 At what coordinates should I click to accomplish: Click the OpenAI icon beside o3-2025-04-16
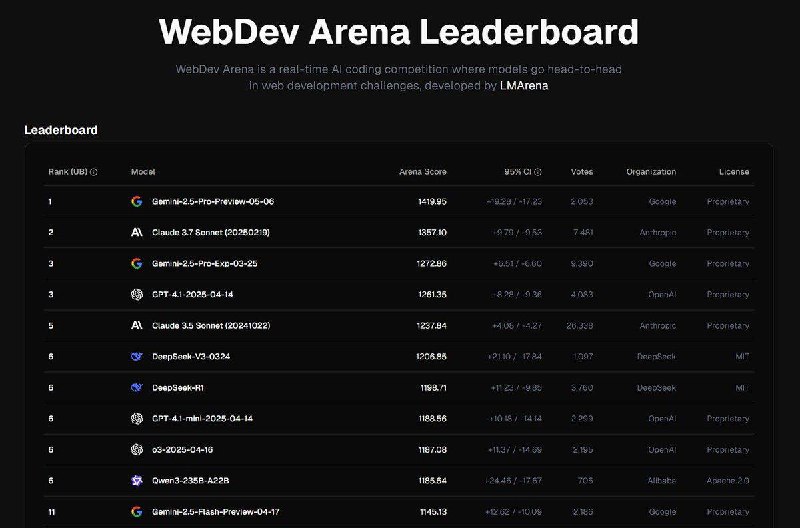click(x=137, y=449)
